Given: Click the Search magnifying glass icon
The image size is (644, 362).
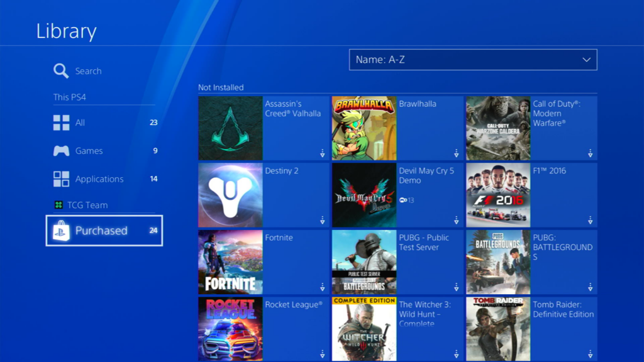Looking at the screenshot, I should (x=60, y=70).
